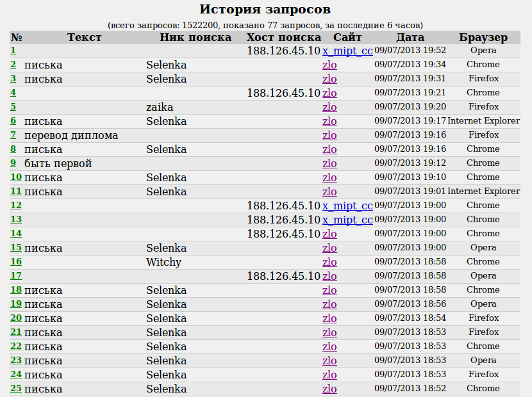The image size is (532, 397).
Task: Open zlo site link for 'перевод диплома'
Action: pos(329,135)
